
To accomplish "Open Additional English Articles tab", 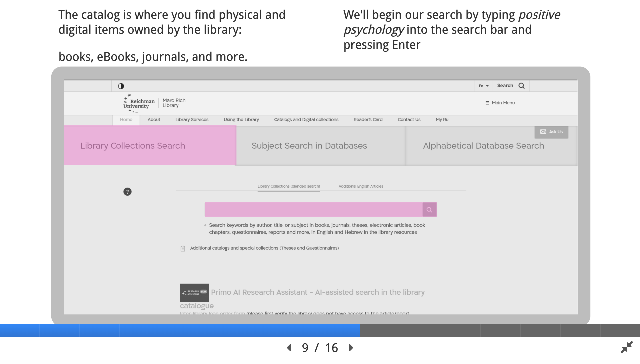I will [x=360, y=186].
